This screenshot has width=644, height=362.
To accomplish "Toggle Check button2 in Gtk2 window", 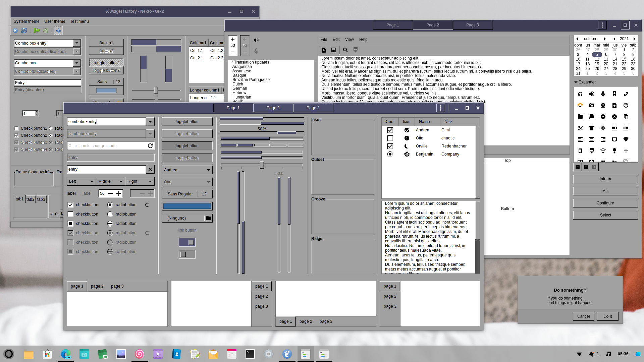I will pos(16,135).
